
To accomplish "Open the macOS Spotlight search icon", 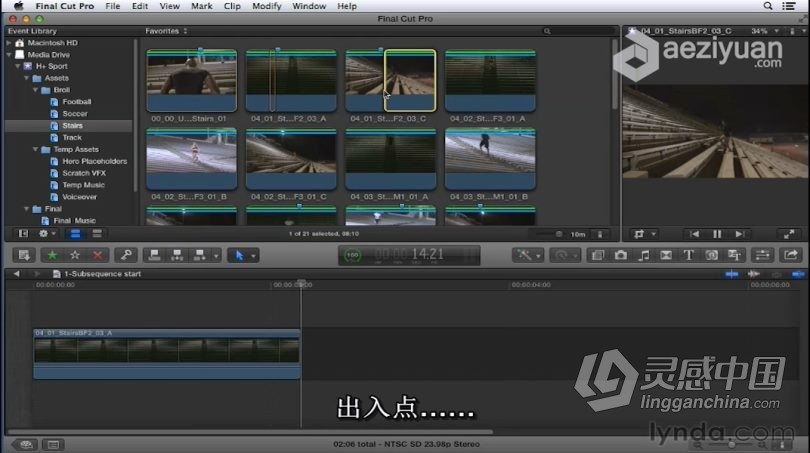I will tap(768, 6).
